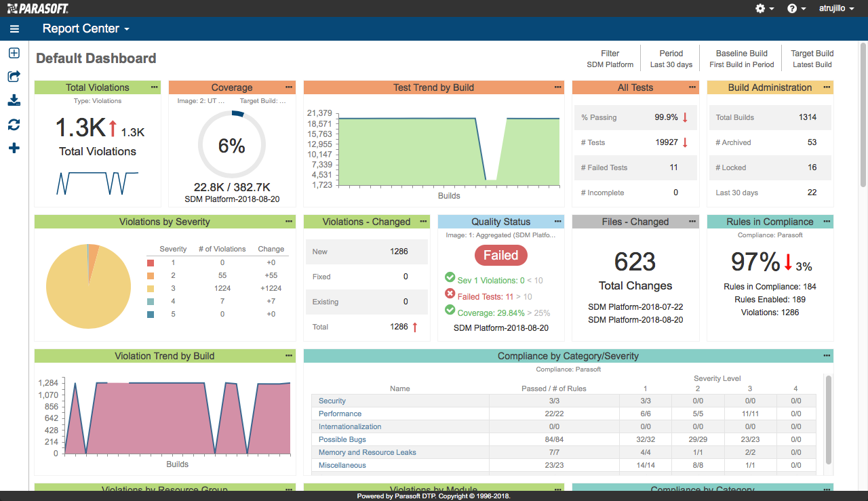The height and width of the screenshot is (501, 868).
Task: Click the Sev 1 Violations green check icon
Action: click(450, 277)
